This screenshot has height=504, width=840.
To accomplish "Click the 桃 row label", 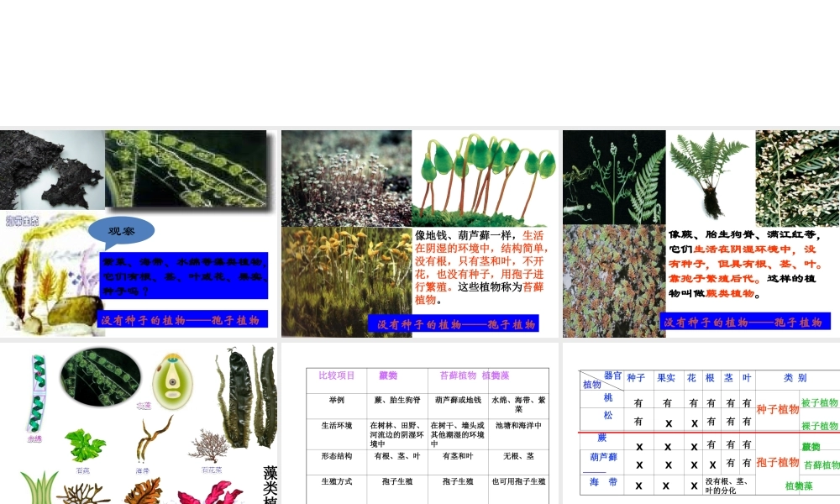I will click(x=608, y=398).
